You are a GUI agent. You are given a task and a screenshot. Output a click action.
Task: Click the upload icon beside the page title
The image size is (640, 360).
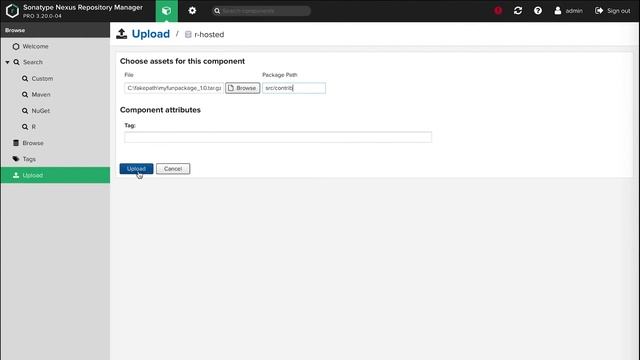122,34
